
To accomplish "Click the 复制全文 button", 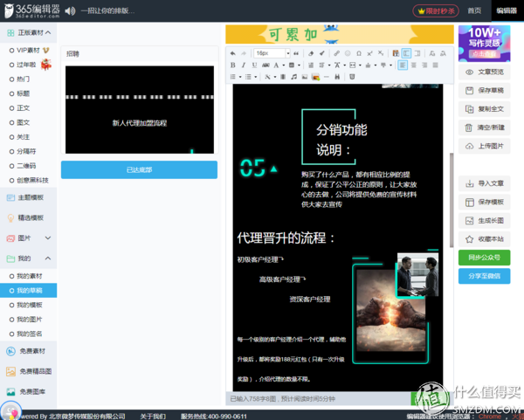I will point(484,109).
